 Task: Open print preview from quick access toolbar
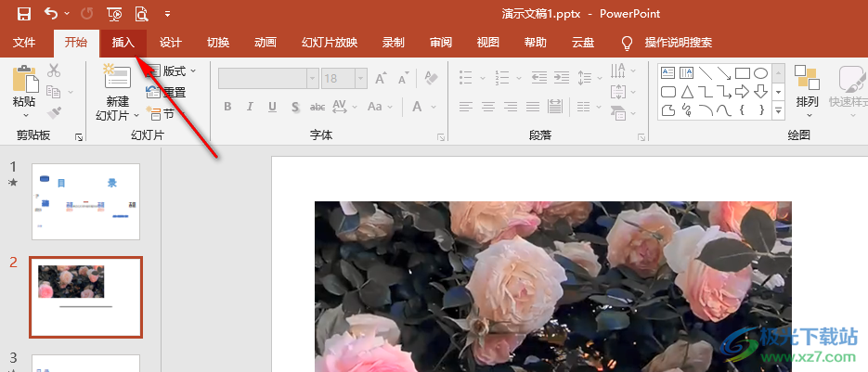click(141, 14)
